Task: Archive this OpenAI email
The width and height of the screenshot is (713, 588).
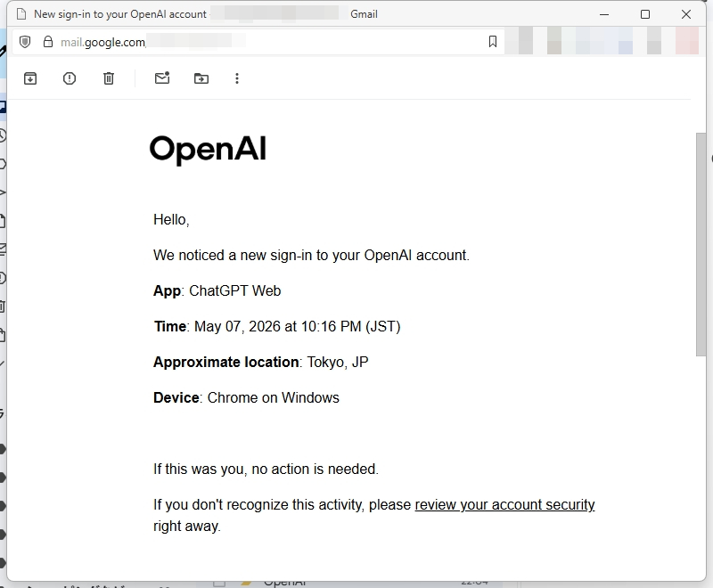Action: pyautogui.click(x=30, y=78)
